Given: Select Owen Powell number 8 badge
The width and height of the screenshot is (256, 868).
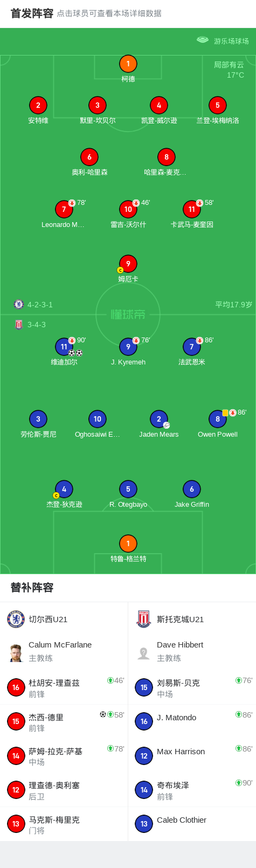Looking at the screenshot, I should (218, 419).
